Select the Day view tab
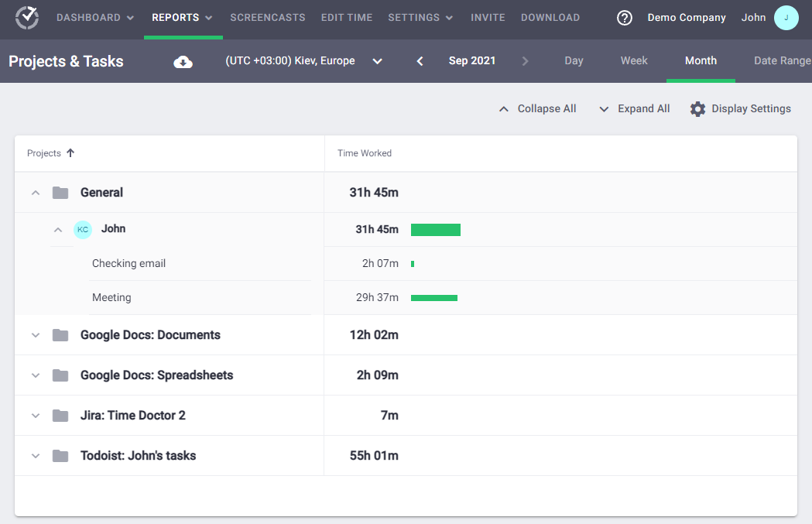The image size is (812, 524). point(574,61)
